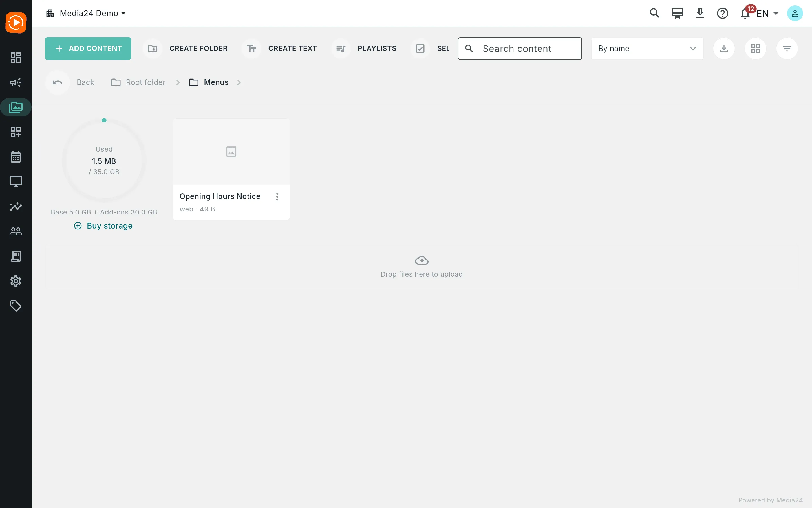Screen dimensions: 812x508
Task: Expand the Media24 Demo workspace dropdown
Action: coord(86,14)
